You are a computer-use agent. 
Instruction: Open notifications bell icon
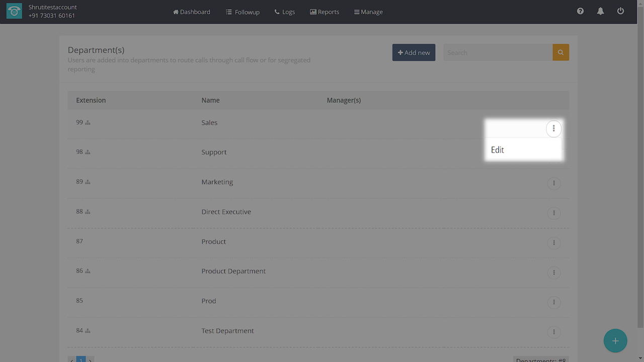click(600, 11)
